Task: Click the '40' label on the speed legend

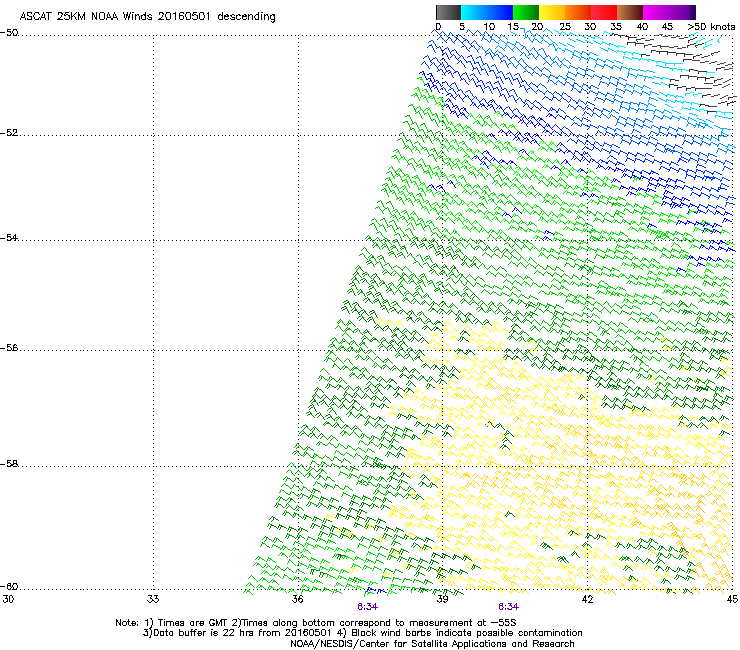Action: (642, 27)
